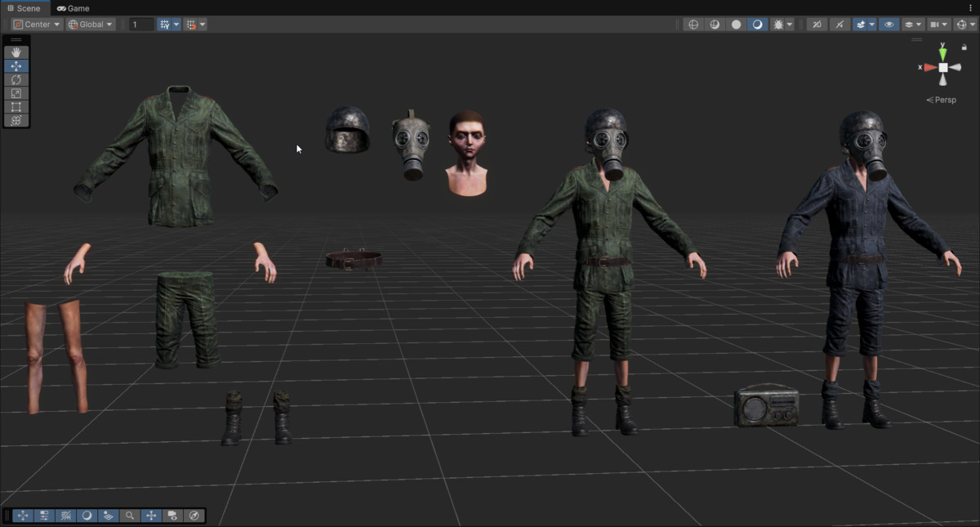980x527 pixels.
Task: Toggle 2D view mode
Action: click(817, 25)
